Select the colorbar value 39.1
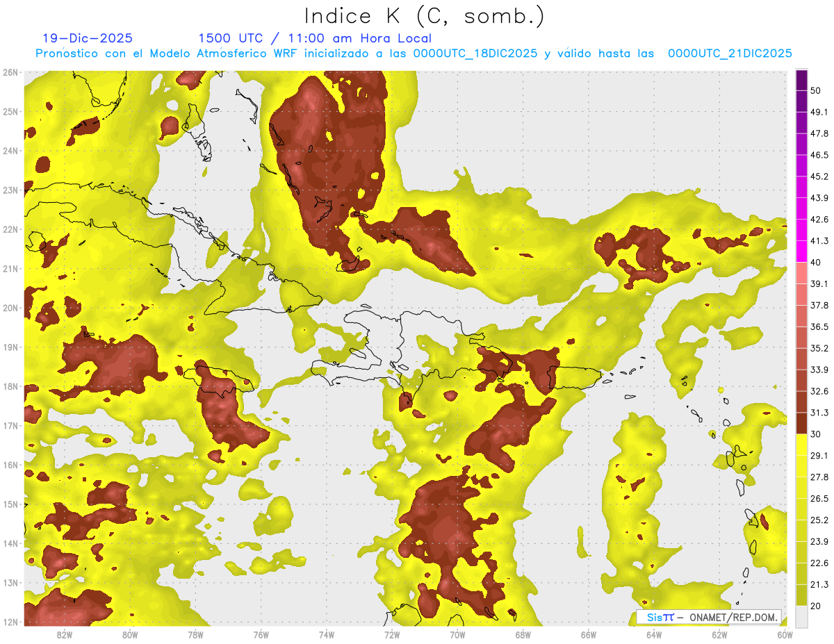This screenshot has width=834, height=644. pyautogui.click(x=819, y=284)
